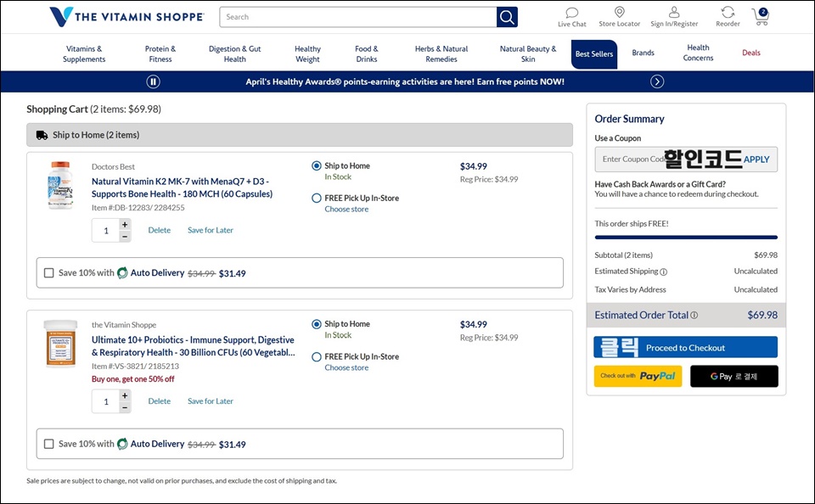Click The Vitamin Shoppe logo
Screen dimensions: 815x504
tap(126, 17)
